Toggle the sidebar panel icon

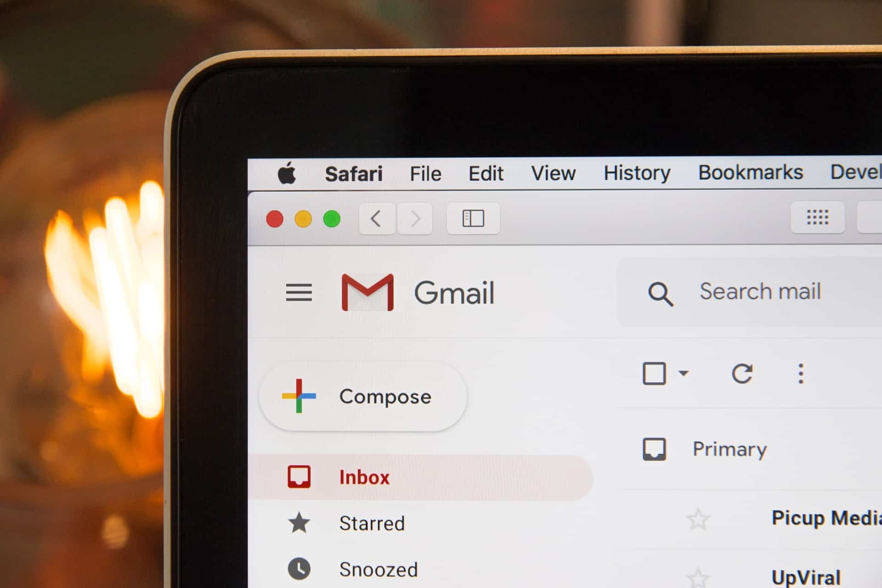474,218
